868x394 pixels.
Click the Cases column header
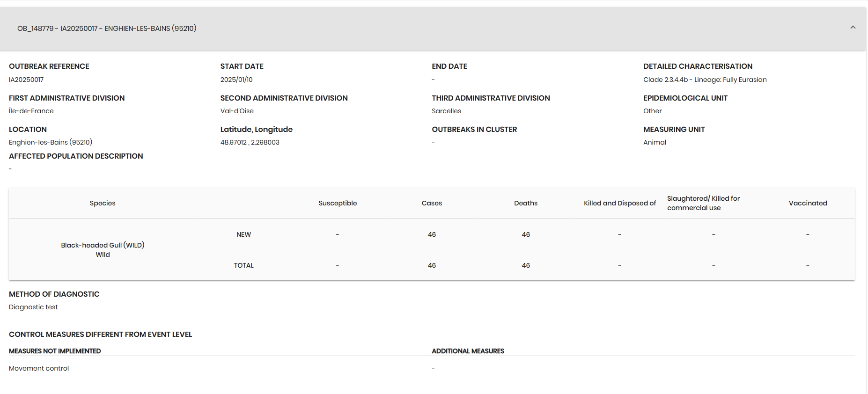[x=432, y=203]
